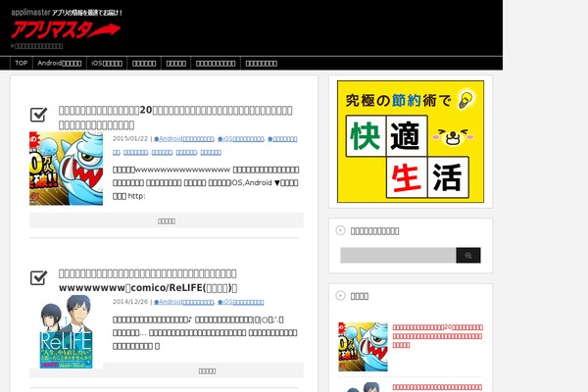Open the red sidebar post link containing 20

(438, 336)
